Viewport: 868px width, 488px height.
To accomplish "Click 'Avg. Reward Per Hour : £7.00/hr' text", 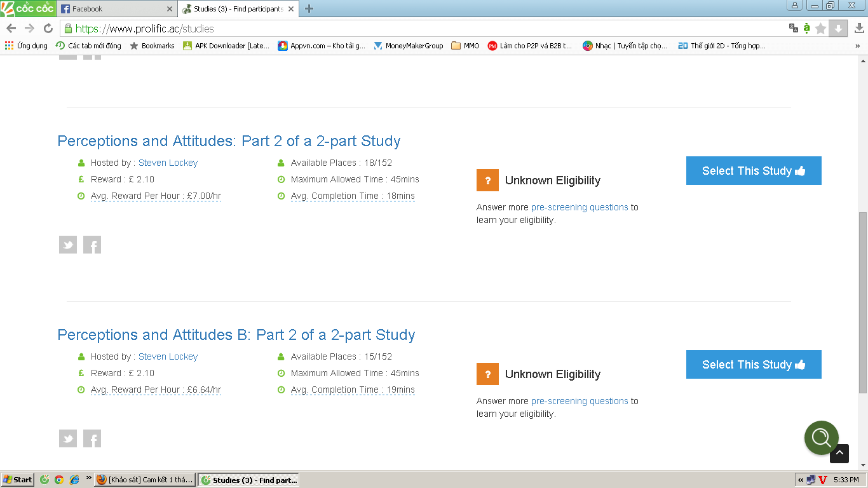I will pos(156,196).
